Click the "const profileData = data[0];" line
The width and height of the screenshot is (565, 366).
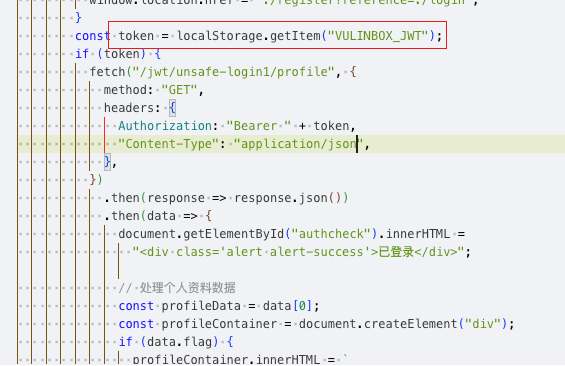pyautogui.click(x=219, y=306)
